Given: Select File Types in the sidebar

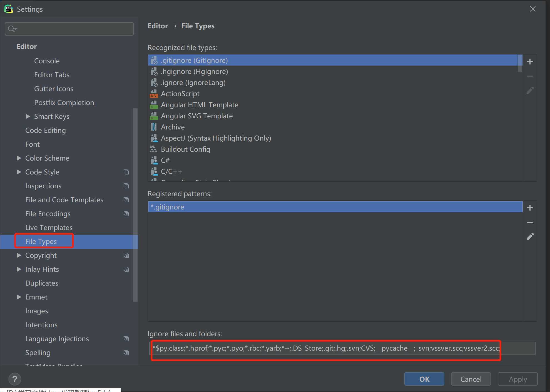Looking at the screenshot, I should click(x=69, y=241).
